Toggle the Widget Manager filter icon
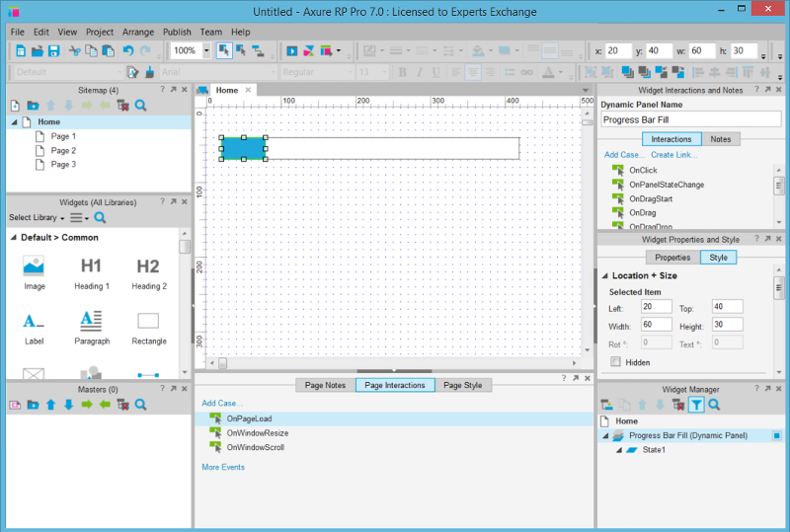Image resolution: width=790 pixels, height=532 pixels. point(696,405)
